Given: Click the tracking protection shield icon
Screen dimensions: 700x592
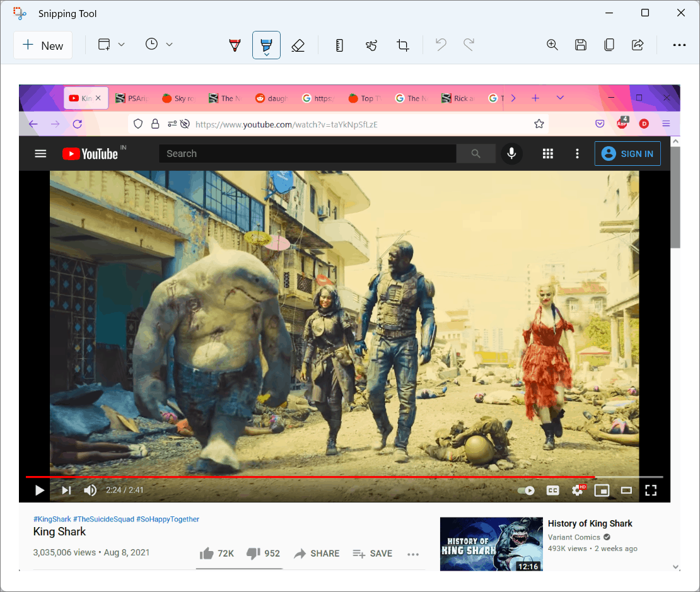Looking at the screenshot, I should [x=138, y=124].
